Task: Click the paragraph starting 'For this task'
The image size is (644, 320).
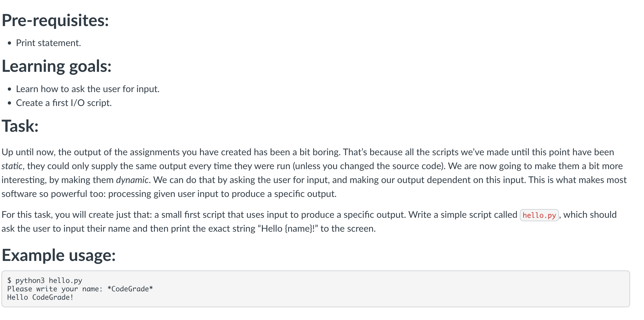Action: (x=309, y=222)
